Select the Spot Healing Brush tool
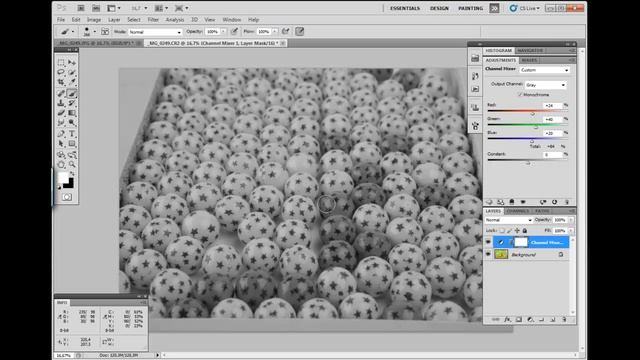The height and width of the screenshot is (360, 640). tap(61, 93)
